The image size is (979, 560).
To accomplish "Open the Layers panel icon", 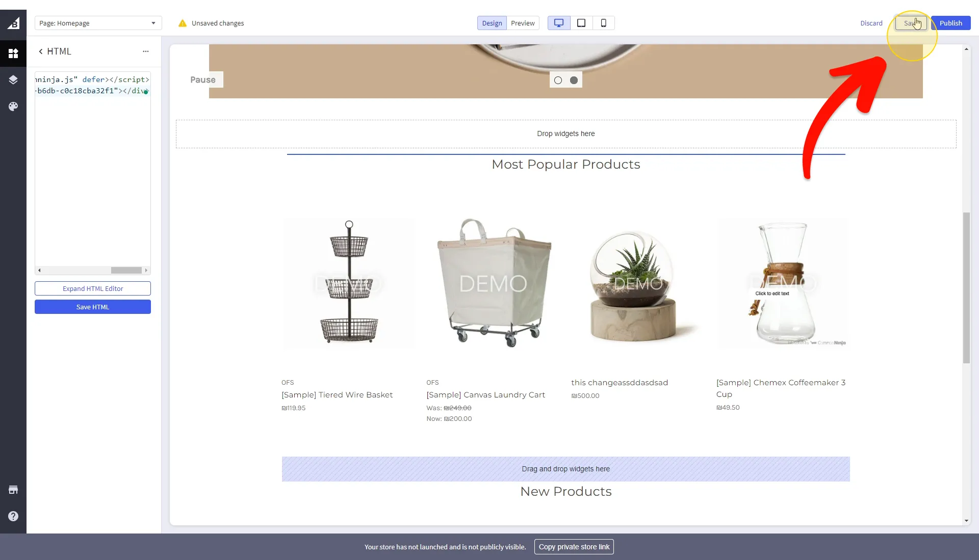I will (13, 79).
